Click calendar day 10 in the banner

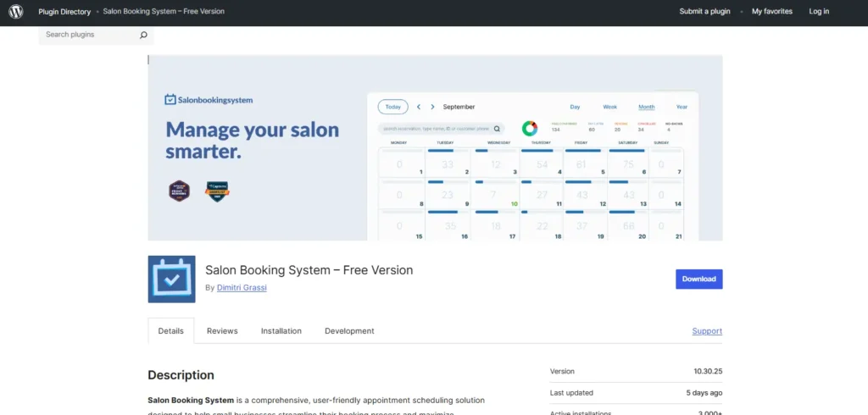(515, 204)
